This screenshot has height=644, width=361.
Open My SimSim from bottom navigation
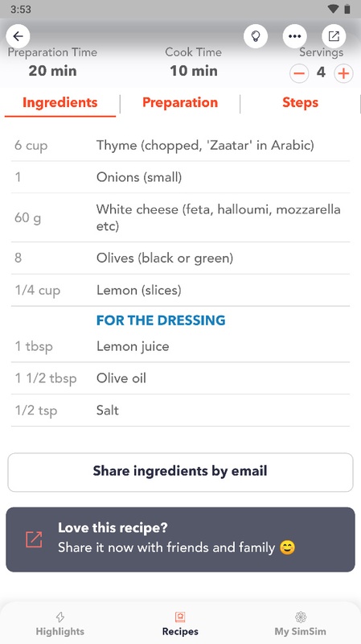(x=301, y=624)
